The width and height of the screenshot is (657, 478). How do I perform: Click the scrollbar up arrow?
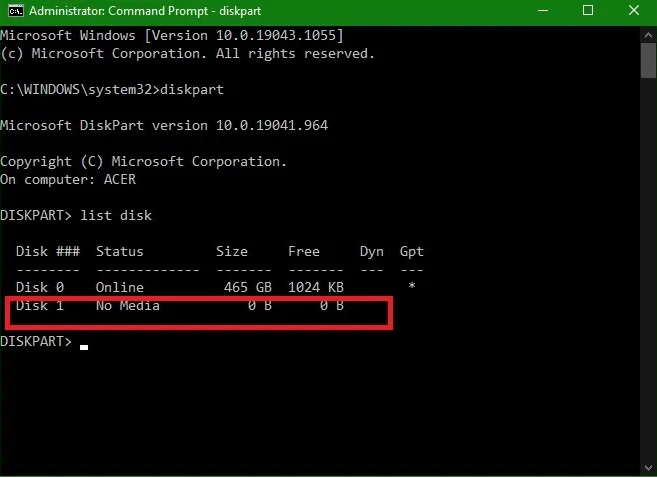click(x=648, y=35)
